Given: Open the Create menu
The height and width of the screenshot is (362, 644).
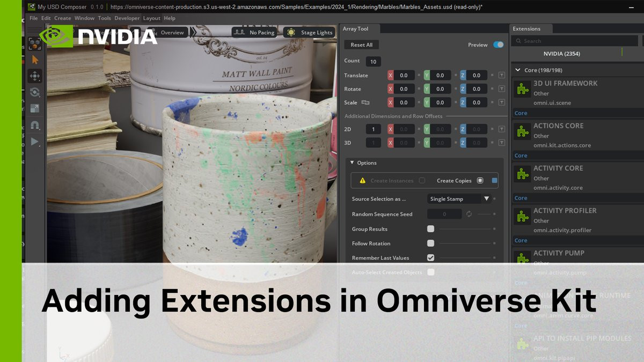Looking at the screenshot, I should point(63,18).
